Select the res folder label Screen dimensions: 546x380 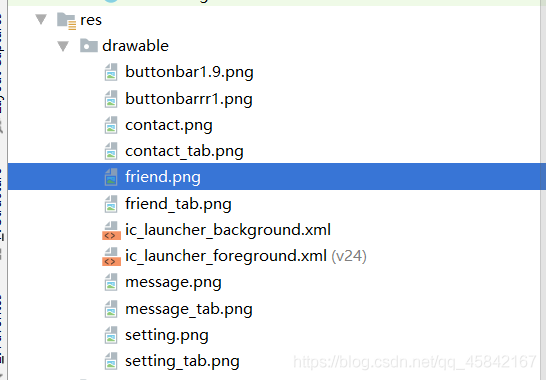pos(91,20)
